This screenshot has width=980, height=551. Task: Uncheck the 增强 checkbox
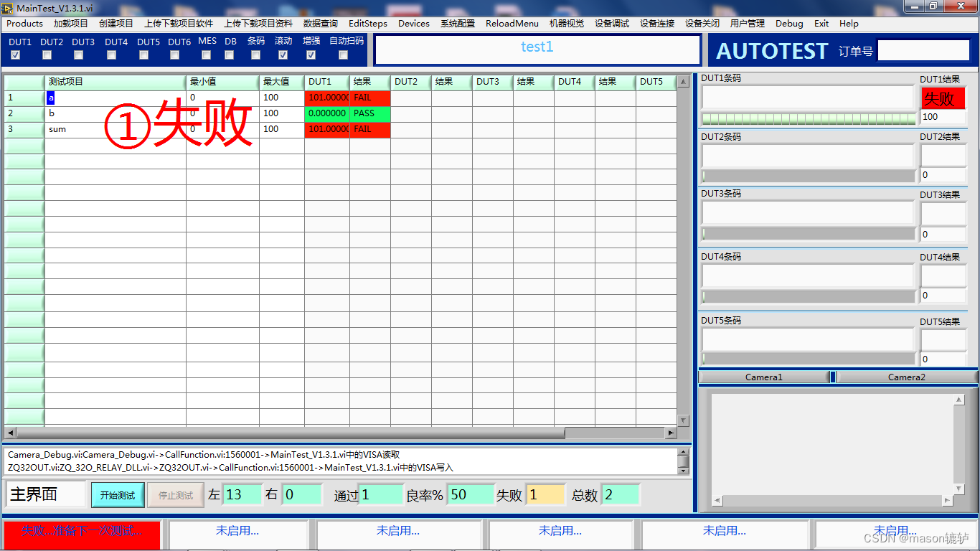pyautogui.click(x=311, y=55)
